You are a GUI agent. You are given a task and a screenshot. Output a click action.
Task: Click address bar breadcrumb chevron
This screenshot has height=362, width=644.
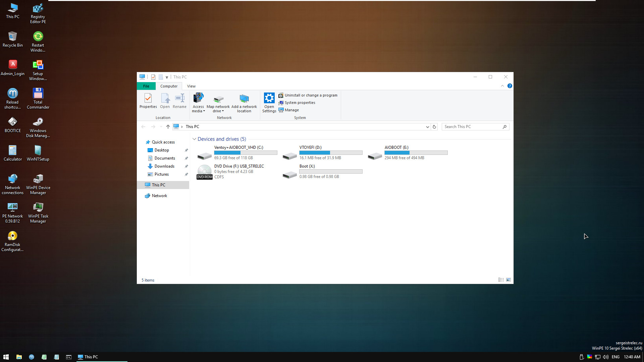182,127
